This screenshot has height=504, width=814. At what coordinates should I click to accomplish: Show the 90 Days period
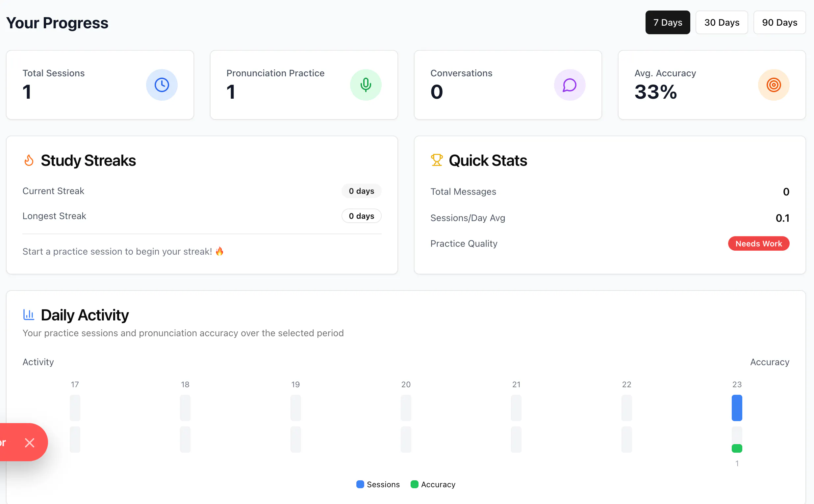coord(779,22)
